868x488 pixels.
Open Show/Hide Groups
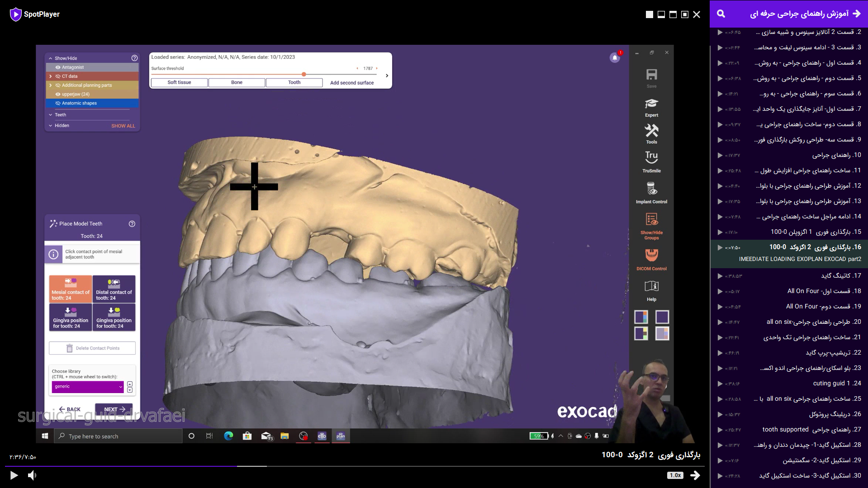(x=651, y=226)
